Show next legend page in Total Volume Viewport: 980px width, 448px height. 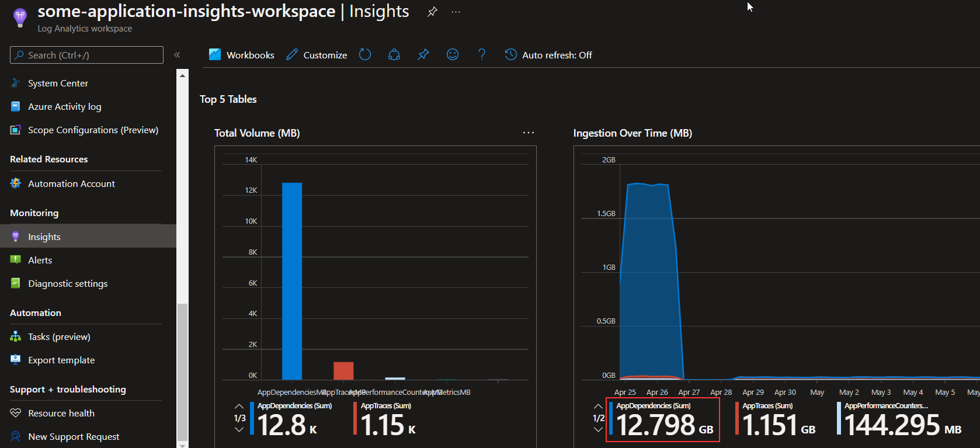tap(239, 430)
